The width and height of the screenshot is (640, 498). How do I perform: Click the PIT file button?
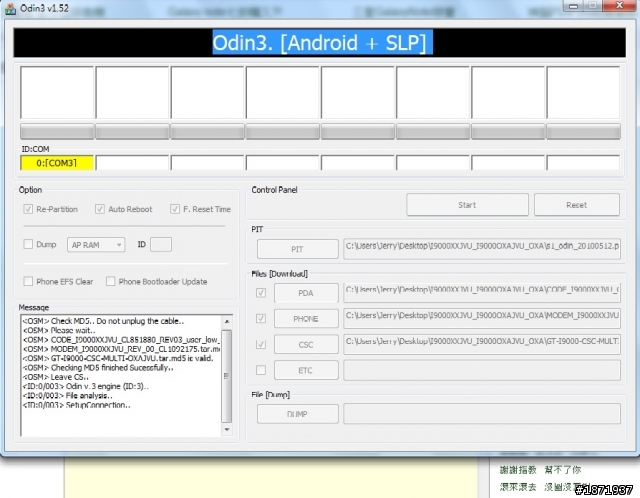click(x=298, y=249)
